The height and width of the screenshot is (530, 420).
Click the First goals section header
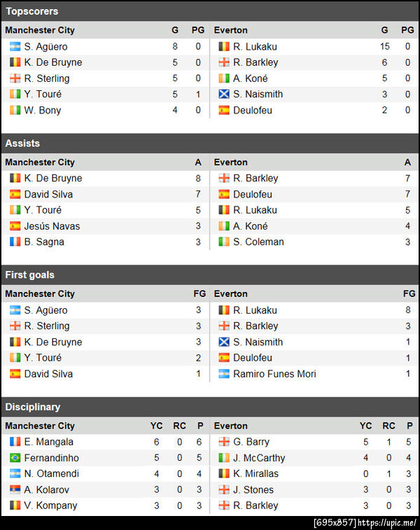tap(29, 274)
